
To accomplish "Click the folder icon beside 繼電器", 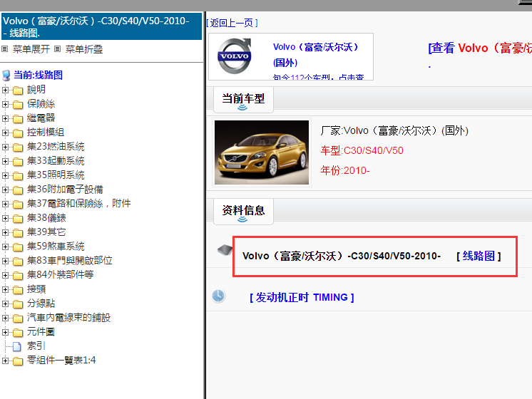I will click(18, 119).
